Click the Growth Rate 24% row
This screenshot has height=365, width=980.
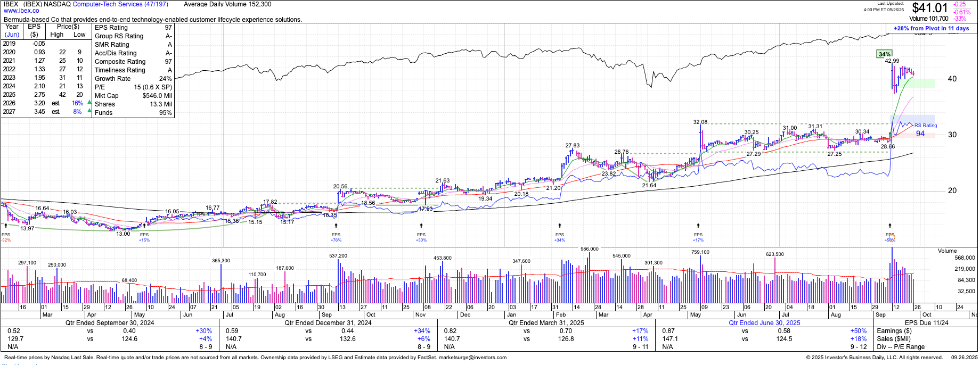[133, 79]
